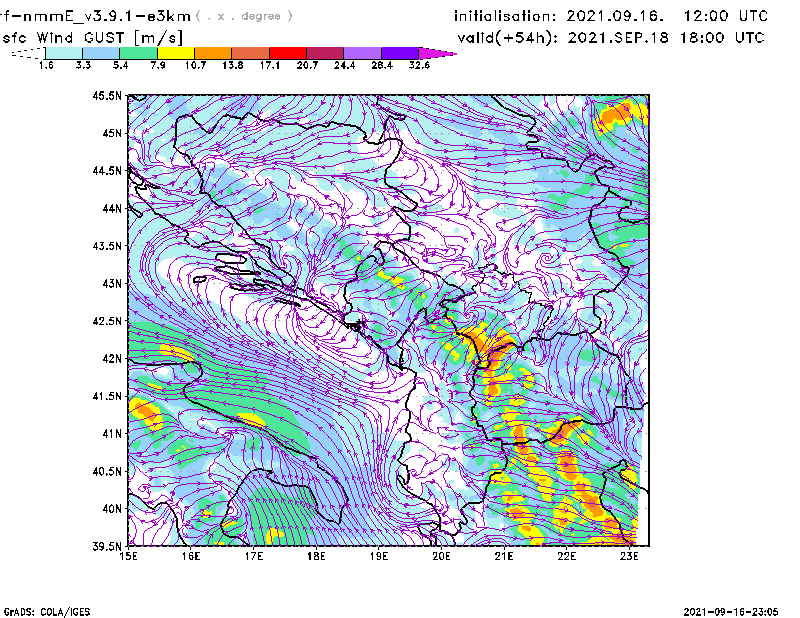Select the legend value 10.7
Screen dimensions: 800x618
tap(195, 65)
